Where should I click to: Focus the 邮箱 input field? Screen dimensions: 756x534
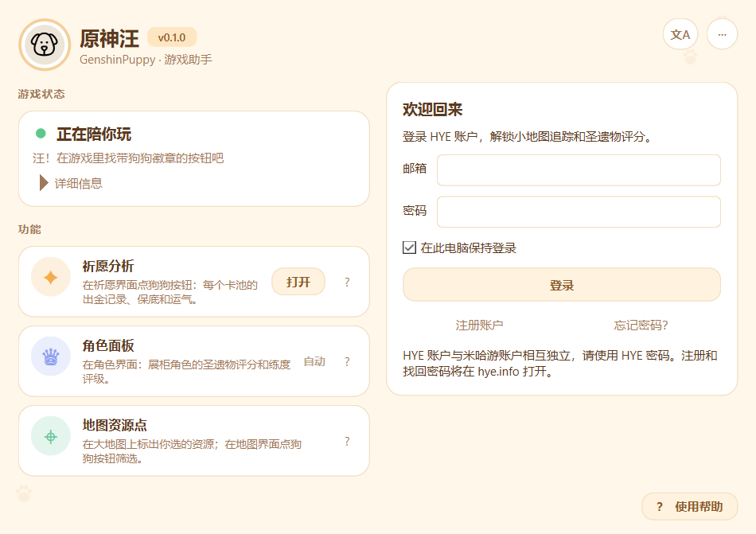click(x=579, y=170)
